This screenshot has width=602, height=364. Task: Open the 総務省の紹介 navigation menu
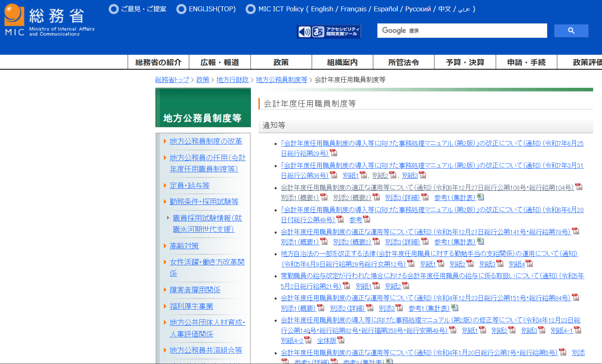pyautogui.click(x=158, y=62)
